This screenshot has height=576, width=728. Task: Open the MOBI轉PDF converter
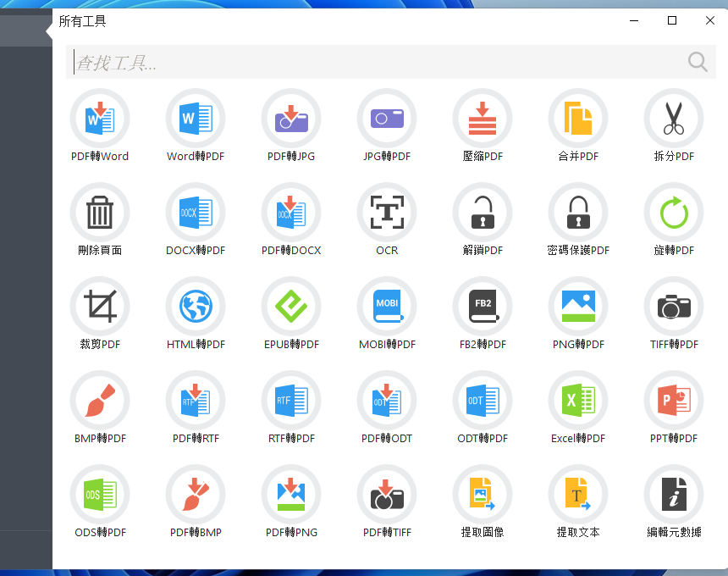tap(387, 307)
